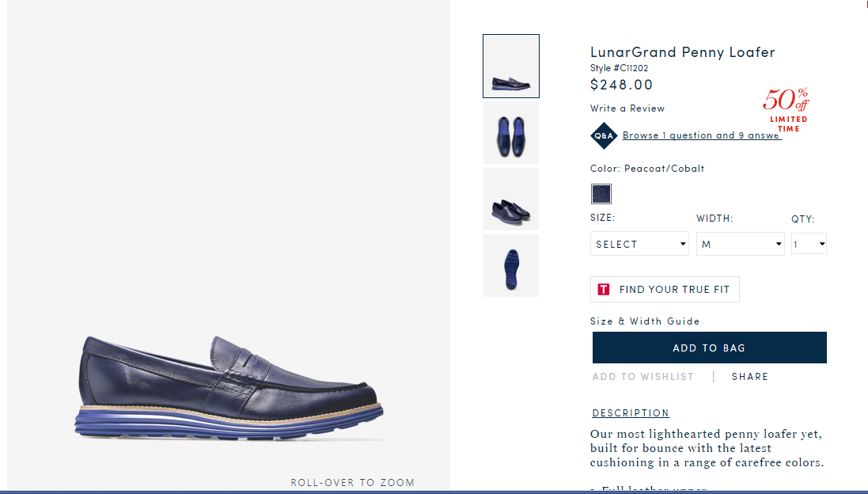868x494 pixels.
Task: Open the Size select dropdown
Action: point(639,244)
